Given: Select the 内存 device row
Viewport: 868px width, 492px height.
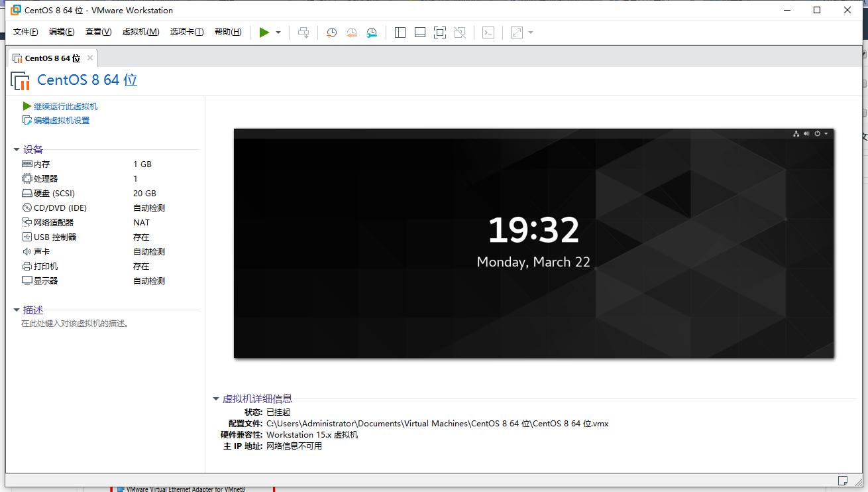Looking at the screenshot, I should pos(109,164).
